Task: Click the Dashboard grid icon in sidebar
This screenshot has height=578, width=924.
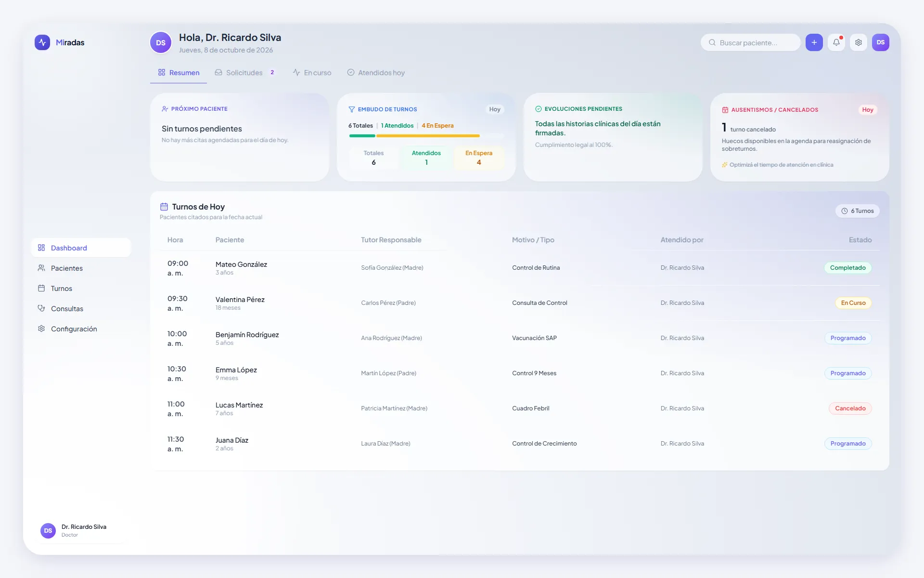Action: coord(41,248)
